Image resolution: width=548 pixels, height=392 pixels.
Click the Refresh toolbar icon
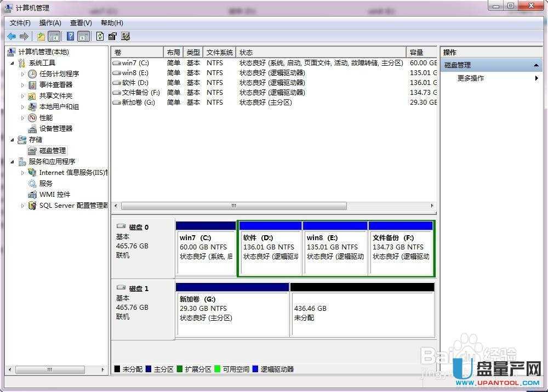pyautogui.click(x=100, y=36)
